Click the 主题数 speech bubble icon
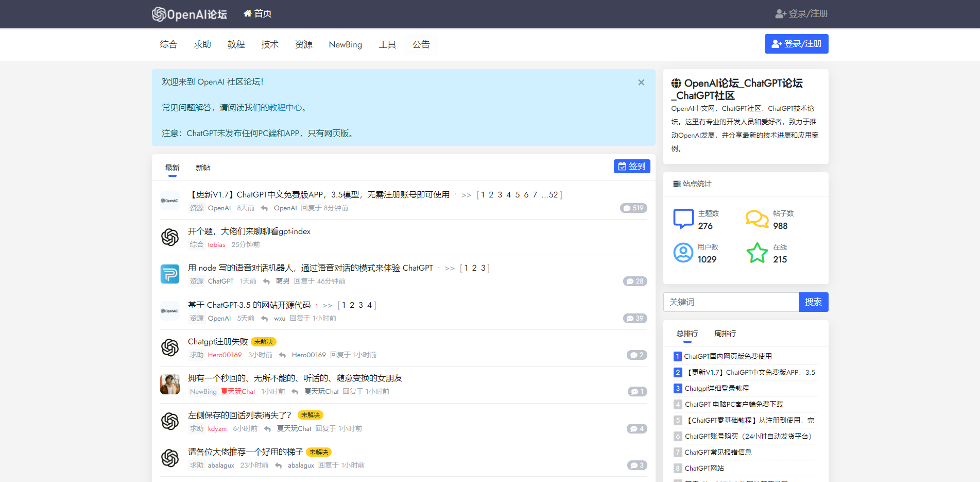 pos(683,219)
